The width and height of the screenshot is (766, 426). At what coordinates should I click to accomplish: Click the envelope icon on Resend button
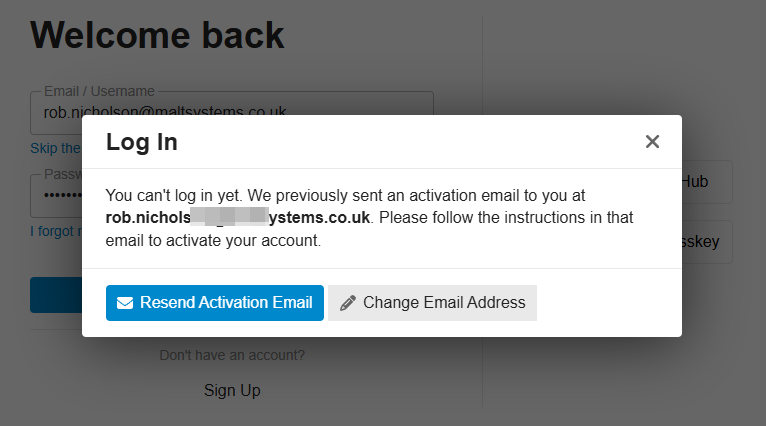pyautogui.click(x=125, y=303)
